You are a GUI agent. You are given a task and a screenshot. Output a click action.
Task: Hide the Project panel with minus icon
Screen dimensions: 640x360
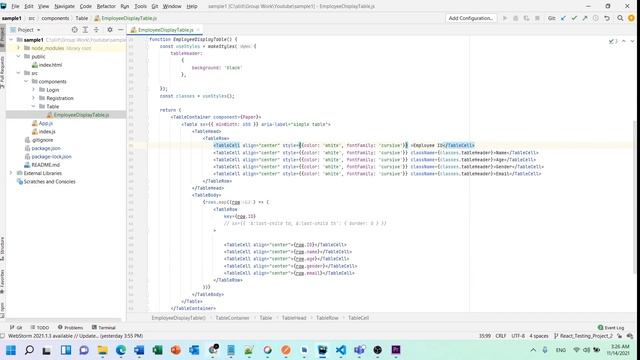tap(120, 30)
